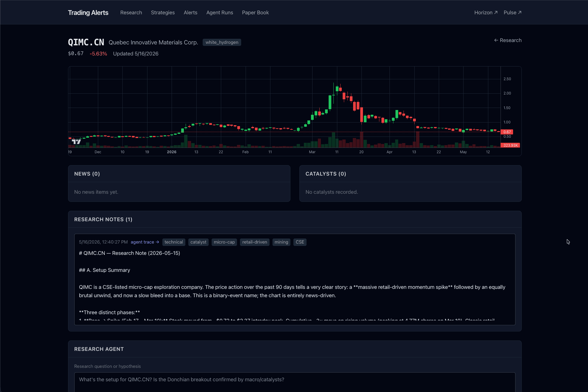Click the -5.63% change value
This screenshot has width=588, height=392.
98,54
